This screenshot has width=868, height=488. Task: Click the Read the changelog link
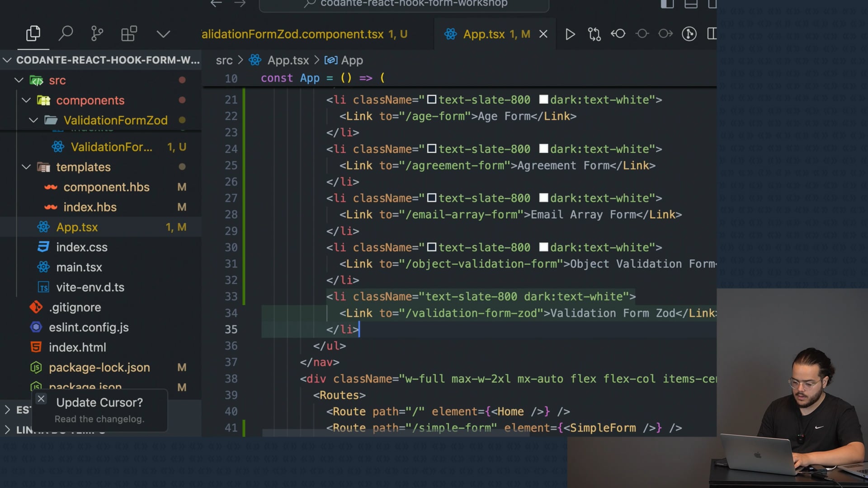coord(99,419)
